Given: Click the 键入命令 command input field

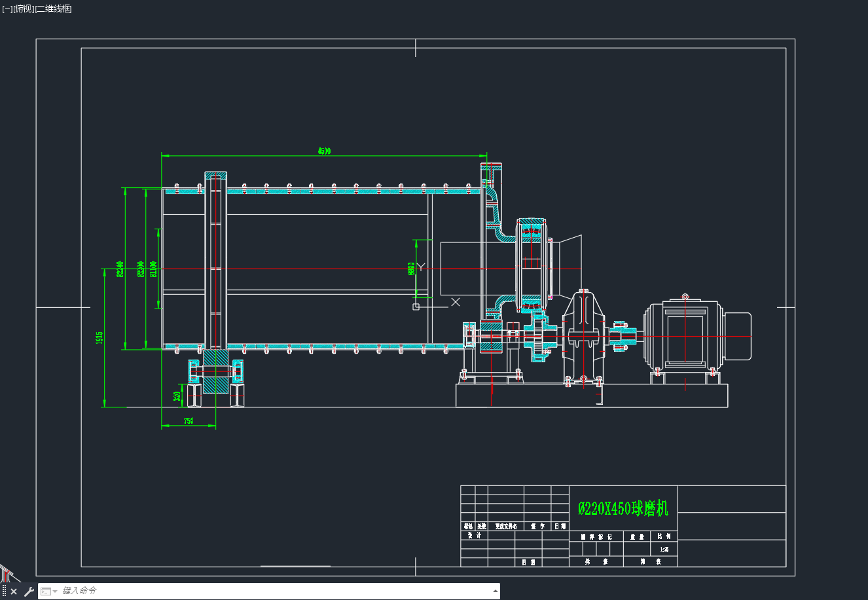Looking at the screenshot, I should coord(275,591).
